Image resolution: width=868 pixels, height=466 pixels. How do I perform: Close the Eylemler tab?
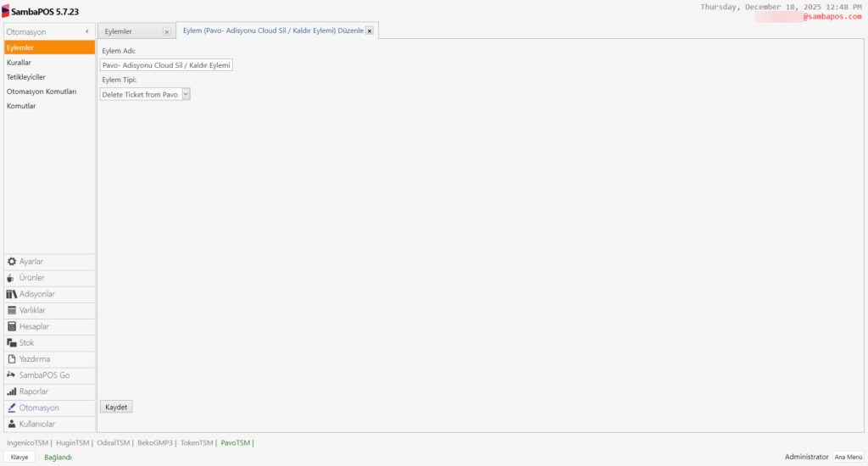[166, 32]
